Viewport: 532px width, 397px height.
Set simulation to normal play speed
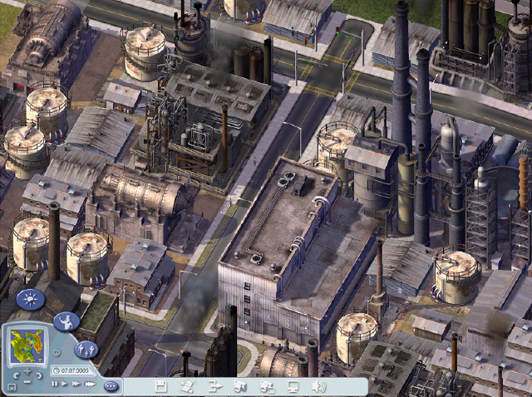coord(65,384)
